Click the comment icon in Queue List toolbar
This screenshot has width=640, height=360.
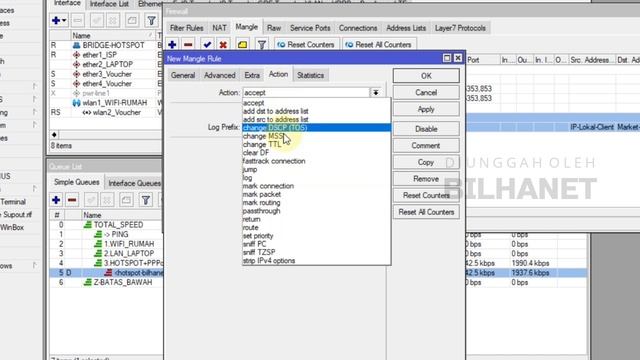tap(126, 200)
